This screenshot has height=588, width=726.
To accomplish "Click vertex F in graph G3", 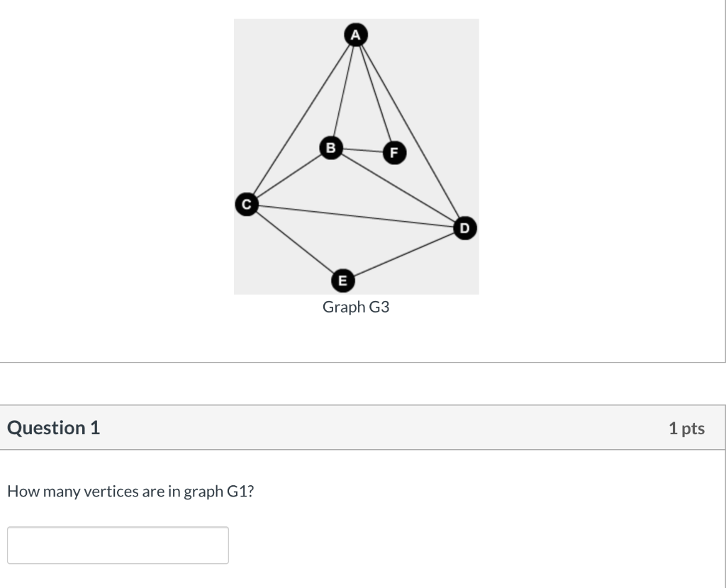I will (x=393, y=152).
